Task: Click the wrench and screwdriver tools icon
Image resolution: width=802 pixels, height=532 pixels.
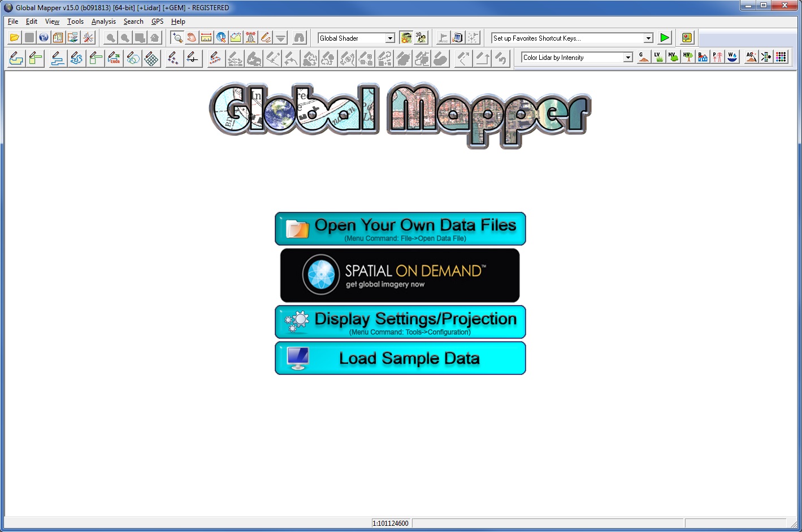Action: [88, 38]
